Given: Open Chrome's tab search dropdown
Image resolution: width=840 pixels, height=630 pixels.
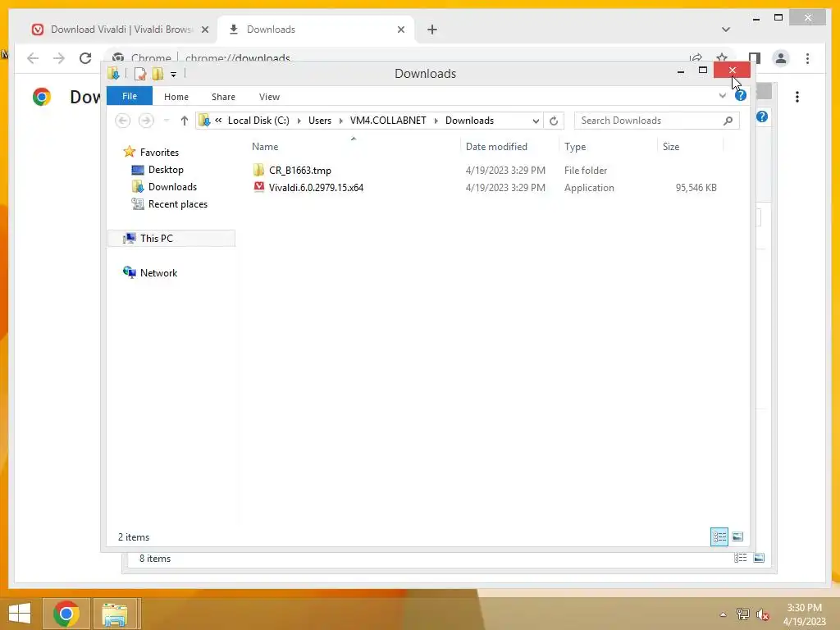Looking at the screenshot, I should click(x=725, y=30).
